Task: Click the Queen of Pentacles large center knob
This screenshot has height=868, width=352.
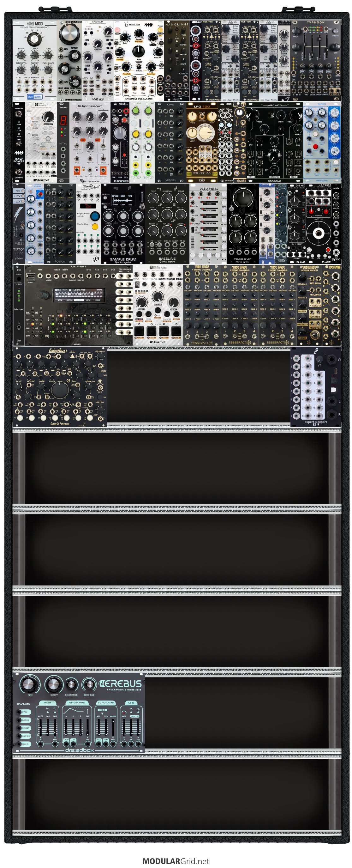Action: tap(60, 390)
